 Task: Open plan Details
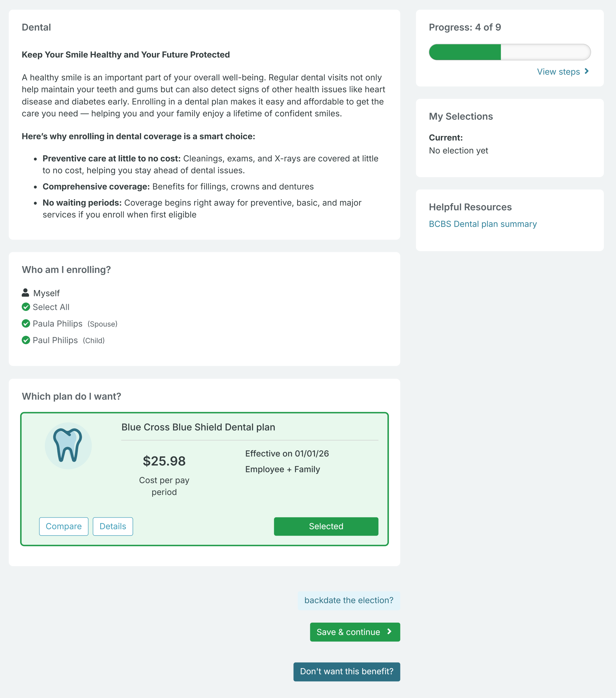pyautogui.click(x=113, y=526)
